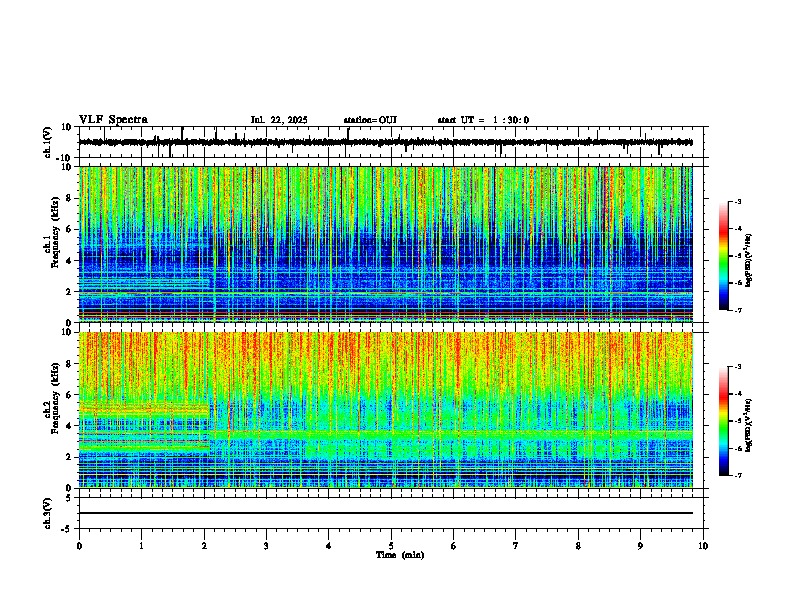792x612 pixels.
Task: Click the time axis tick label "3"
Action: pyautogui.click(x=266, y=546)
